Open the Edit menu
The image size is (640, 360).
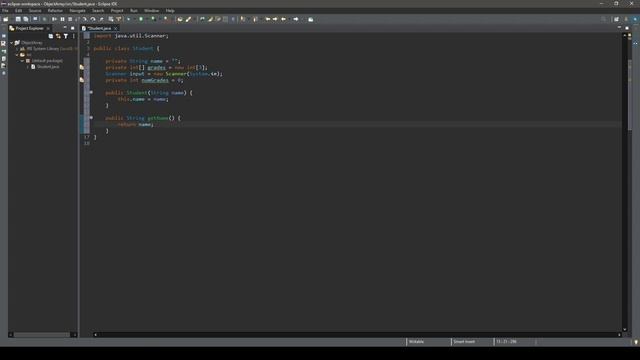point(18,11)
